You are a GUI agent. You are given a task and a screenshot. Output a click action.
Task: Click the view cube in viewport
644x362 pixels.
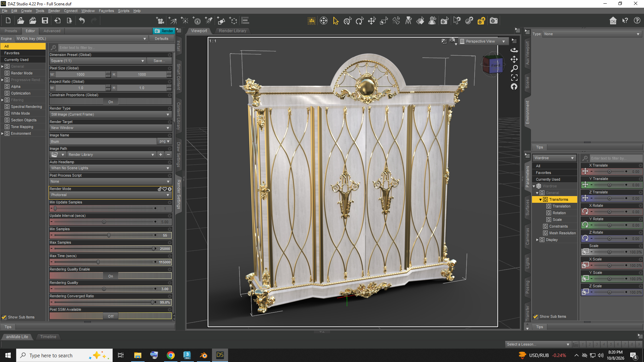pyautogui.click(x=492, y=65)
